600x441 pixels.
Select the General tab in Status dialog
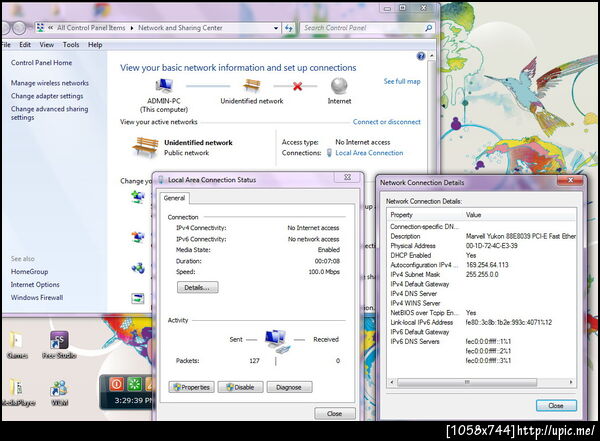[174, 198]
